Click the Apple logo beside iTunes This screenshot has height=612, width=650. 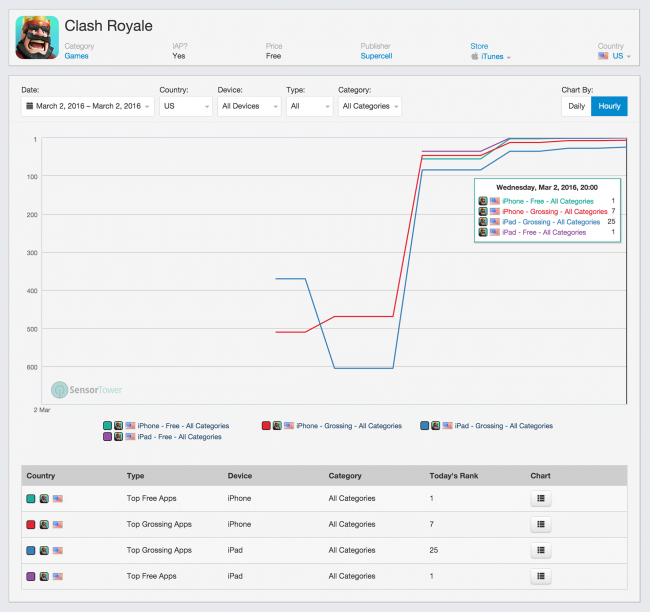coord(475,56)
